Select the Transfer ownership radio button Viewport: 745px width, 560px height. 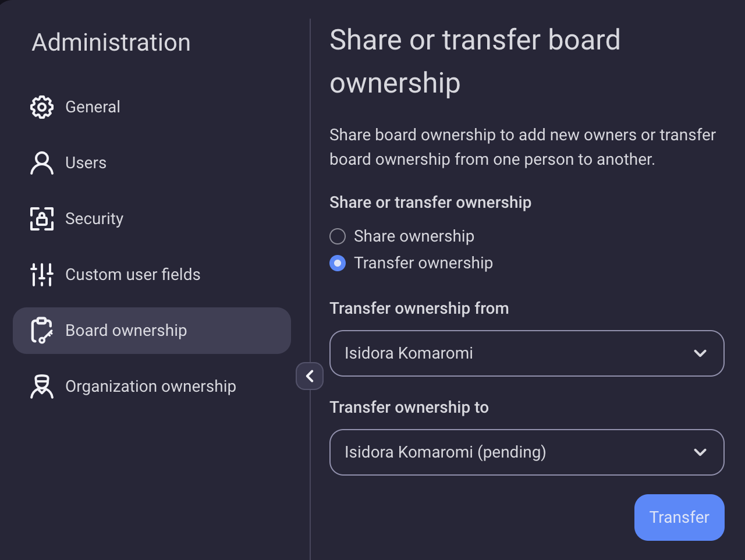point(338,263)
